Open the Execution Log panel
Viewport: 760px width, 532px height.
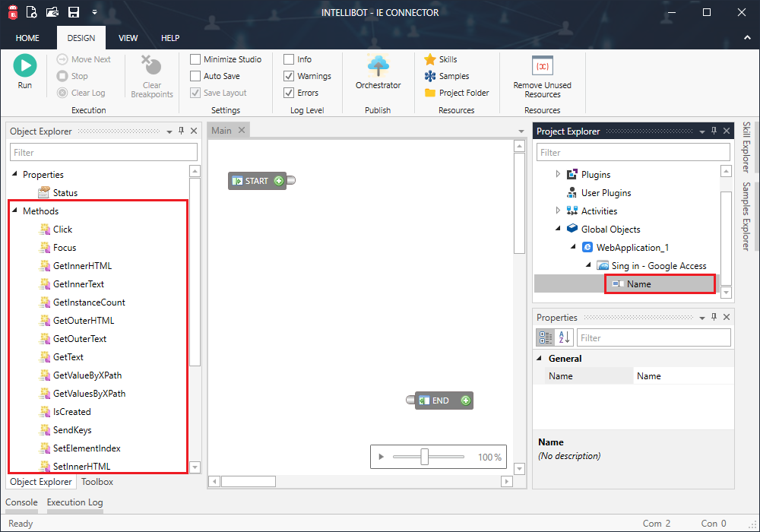click(x=74, y=502)
